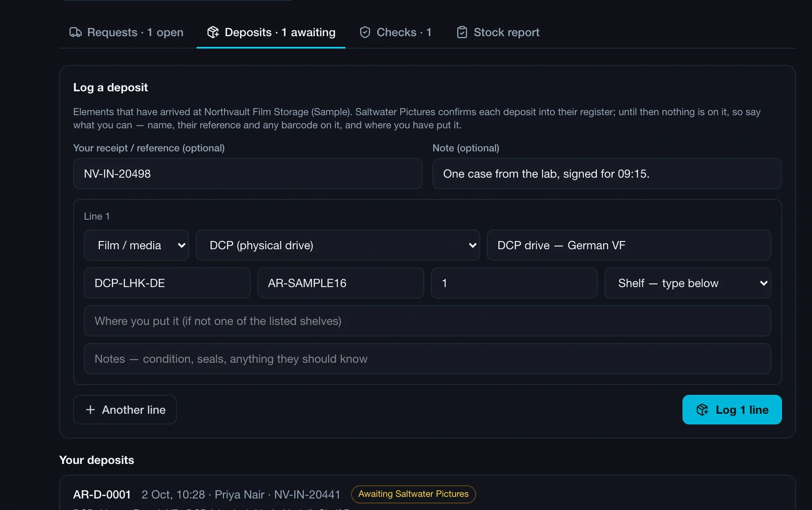812x510 pixels.
Task: Click the truck icon beside Requests
Action: click(x=75, y=32)
